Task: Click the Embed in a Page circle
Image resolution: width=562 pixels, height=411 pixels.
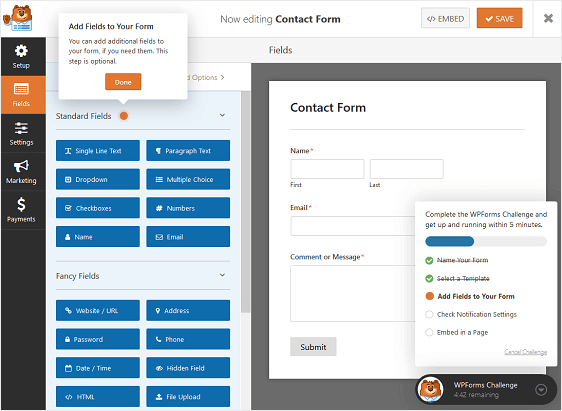Action: point(429,332)
